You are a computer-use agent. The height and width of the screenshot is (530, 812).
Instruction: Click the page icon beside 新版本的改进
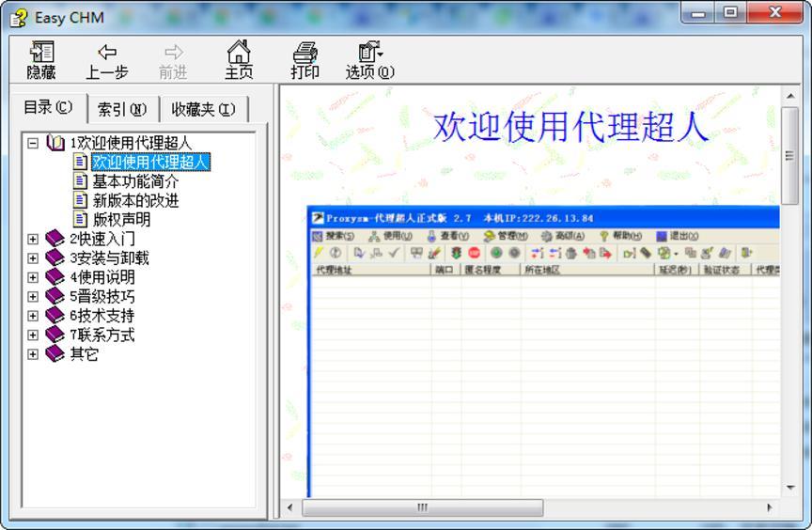click(80, 200)
